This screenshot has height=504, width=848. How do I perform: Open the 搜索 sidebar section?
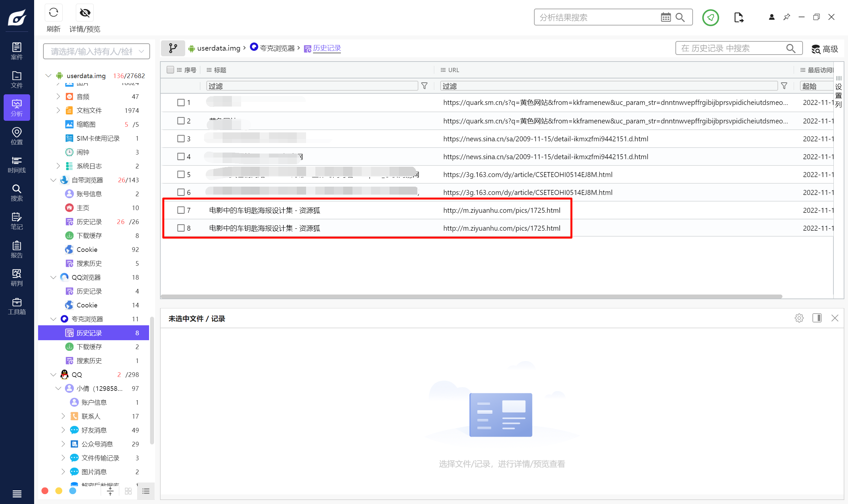(17, 193)
